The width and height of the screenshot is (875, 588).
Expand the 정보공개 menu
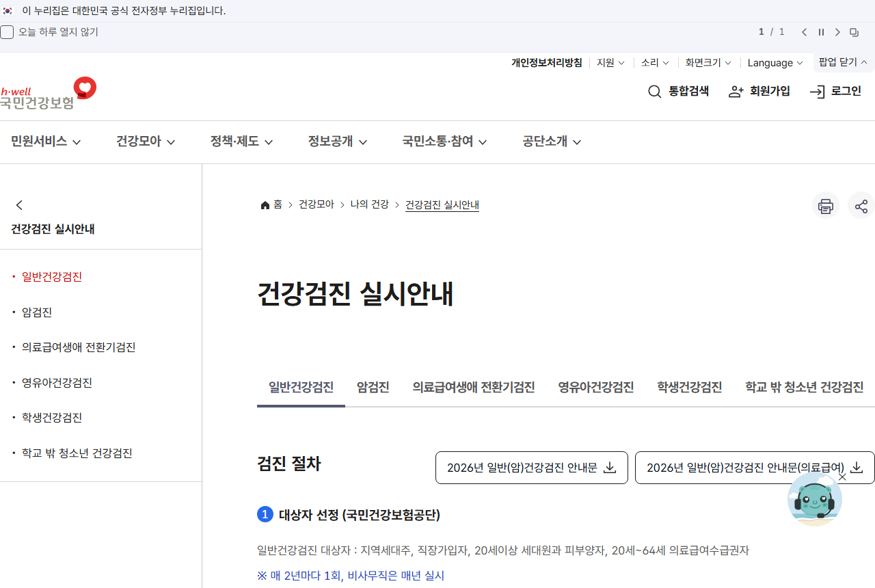coord(338,142)
